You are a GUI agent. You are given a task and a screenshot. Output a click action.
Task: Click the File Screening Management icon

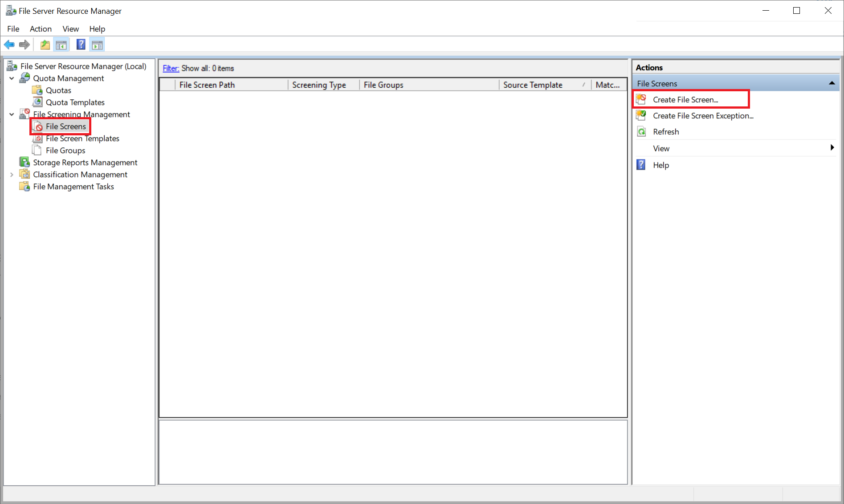point(24,114)
